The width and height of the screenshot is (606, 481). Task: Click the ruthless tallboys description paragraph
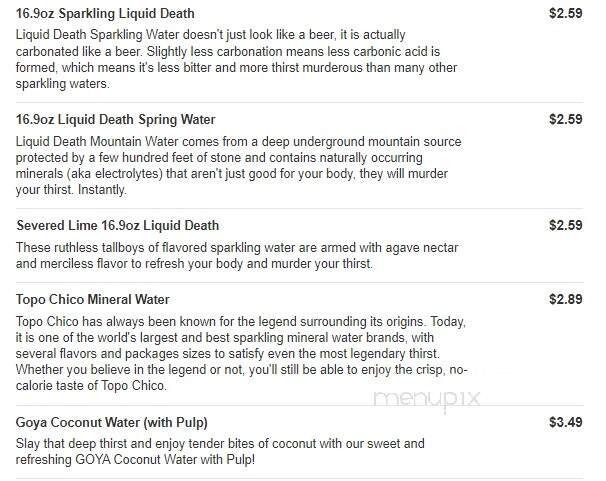(x=237, y=256)
